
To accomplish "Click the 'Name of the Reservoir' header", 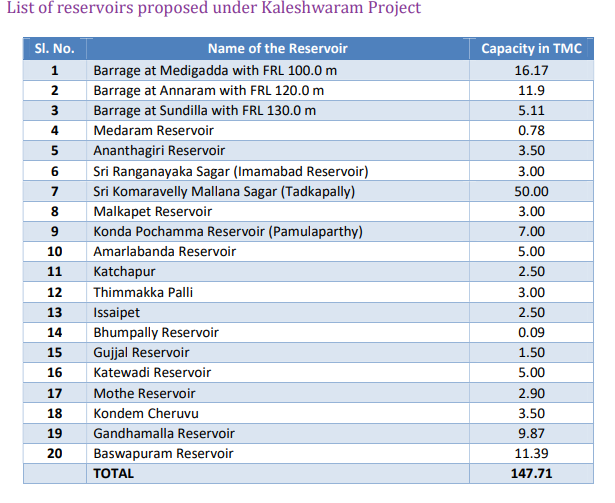I will tap(275, 49).
